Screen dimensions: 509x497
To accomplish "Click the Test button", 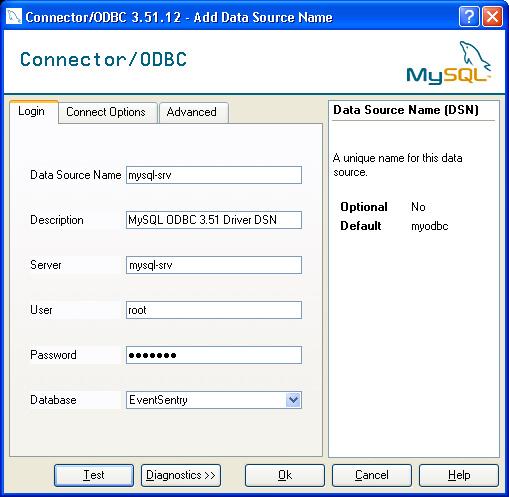I will click(x=94, y=475).
